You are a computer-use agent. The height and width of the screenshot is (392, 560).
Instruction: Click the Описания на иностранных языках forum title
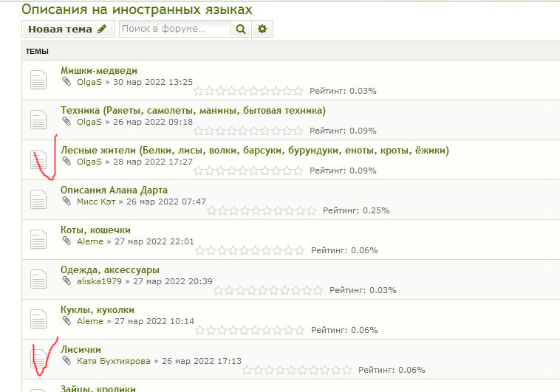point(137,10)
